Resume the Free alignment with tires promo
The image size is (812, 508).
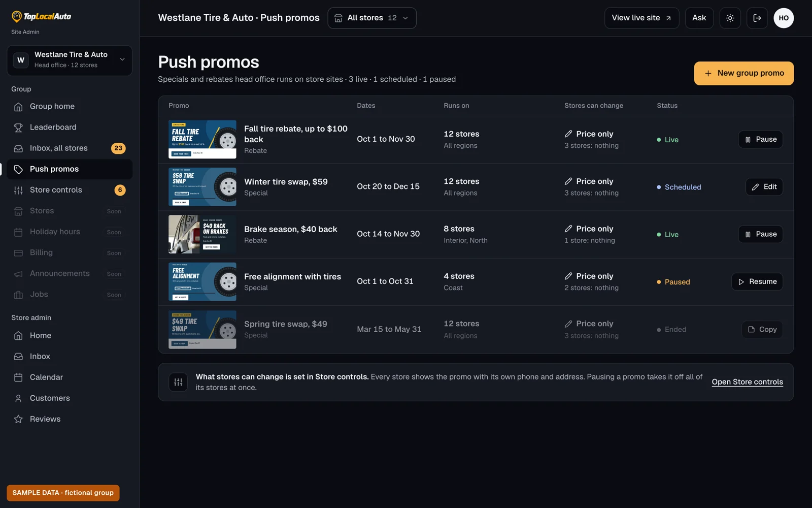click(757, 281)
